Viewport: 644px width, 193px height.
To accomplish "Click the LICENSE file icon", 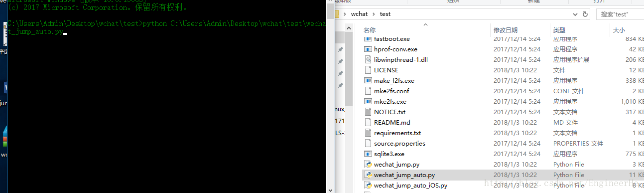I will (368, 70).
